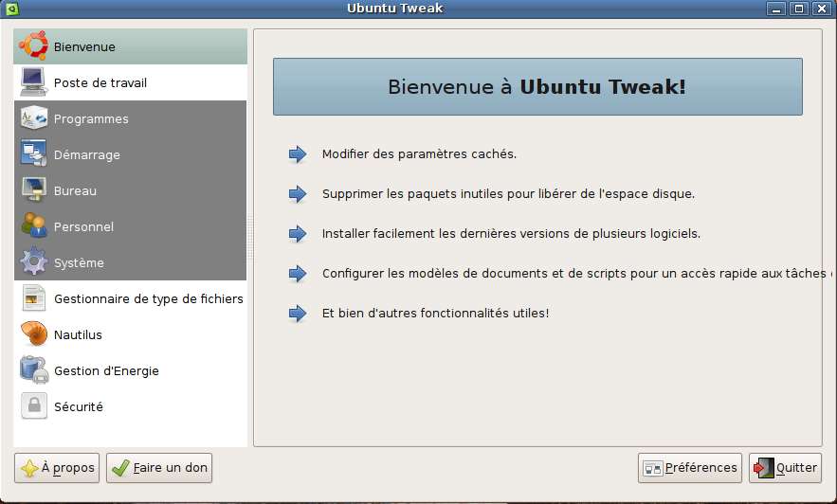The height and width of the screenshot is (504, 837).
Task: Click the arrow bullet beside Supprimer les paquets
Action: (x=298, y=193)
